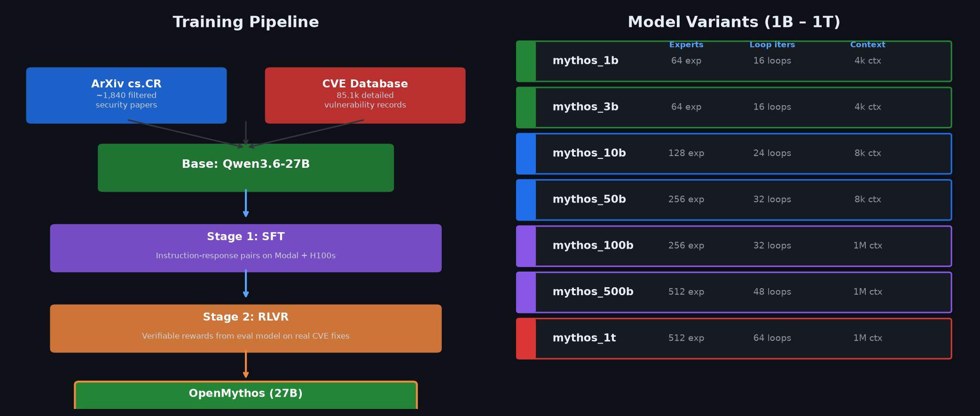Select the mythos_500b variant name
Viewport: 980px width, 416px height.
pyautogui.click(x=593, y=291)
